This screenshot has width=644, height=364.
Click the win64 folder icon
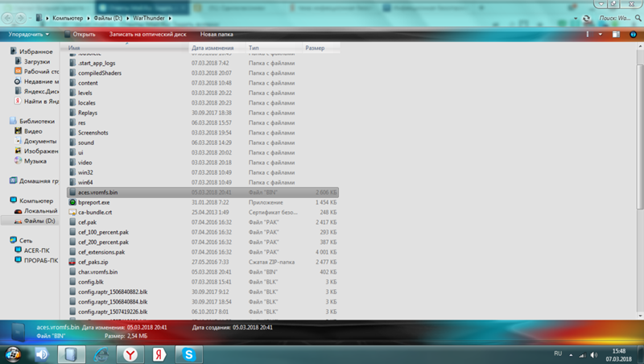72,183
